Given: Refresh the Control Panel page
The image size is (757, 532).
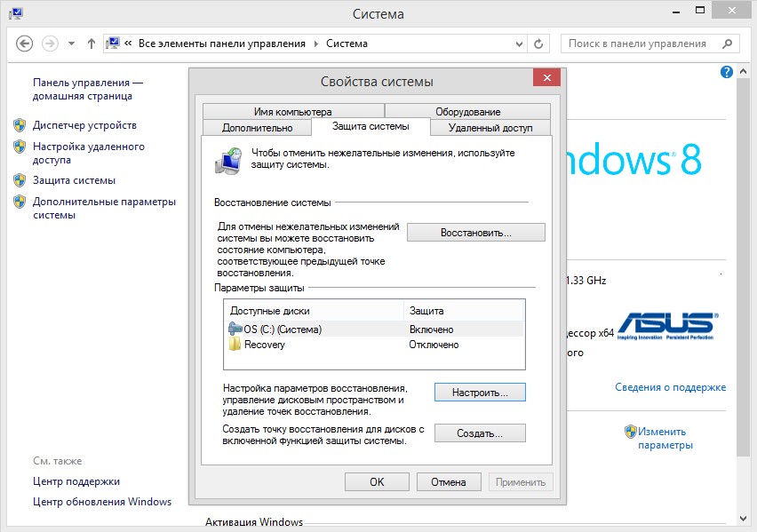Looking at the screenshot, I should pyautogui.click(x=538, y=44).
